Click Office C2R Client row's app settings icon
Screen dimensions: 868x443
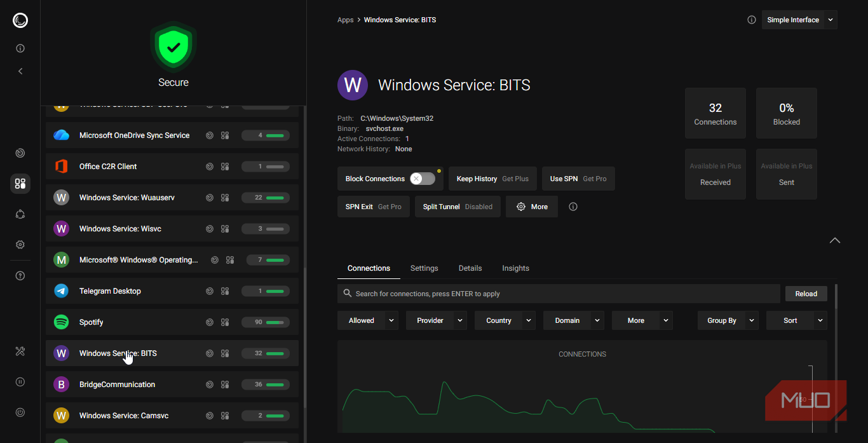click(225, 167)
